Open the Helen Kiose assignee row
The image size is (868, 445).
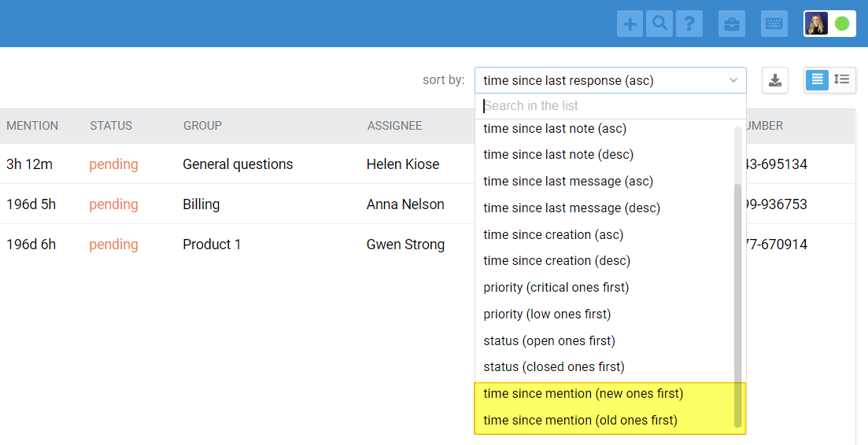403,164
